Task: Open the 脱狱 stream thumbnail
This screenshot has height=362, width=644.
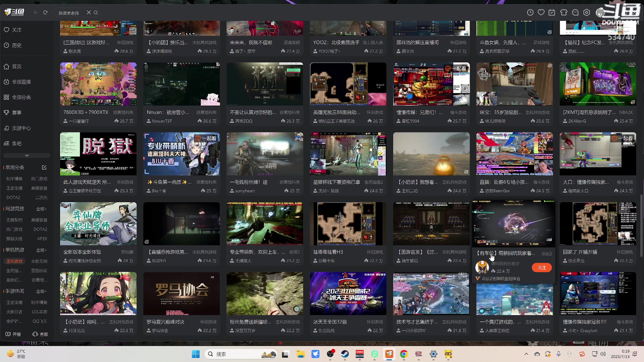Action: 98,154
